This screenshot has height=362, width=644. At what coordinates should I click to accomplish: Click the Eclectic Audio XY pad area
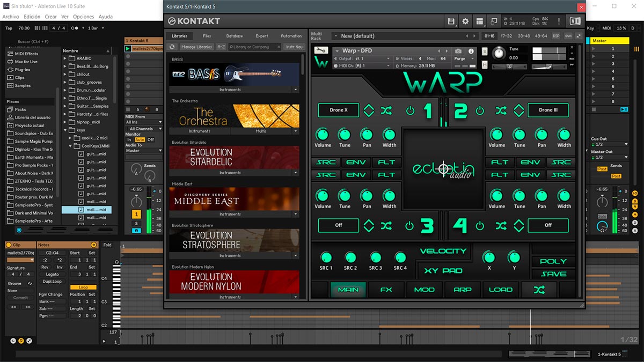tap(444, 168)
